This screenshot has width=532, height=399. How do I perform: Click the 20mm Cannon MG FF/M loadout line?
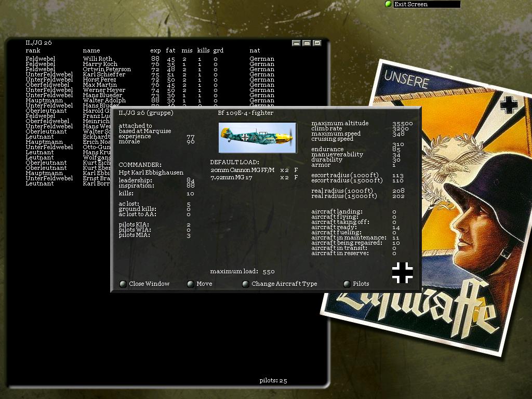click(254, 170)
